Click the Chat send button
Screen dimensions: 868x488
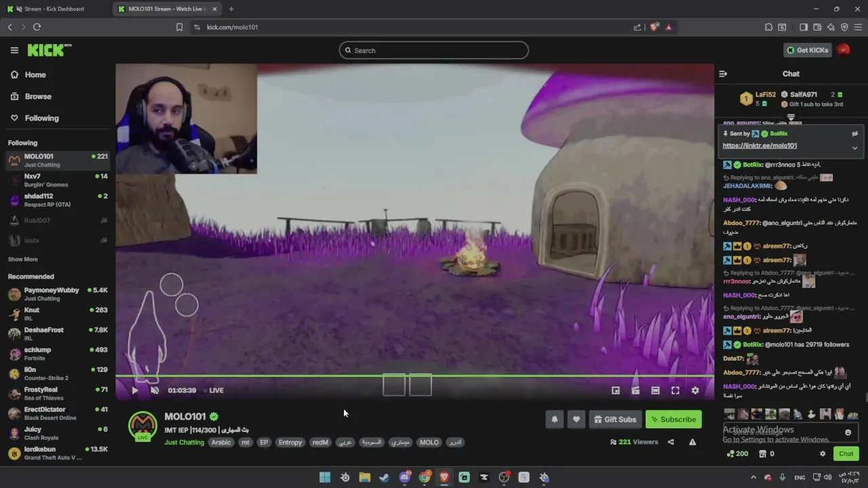click(x=846, y=454)
